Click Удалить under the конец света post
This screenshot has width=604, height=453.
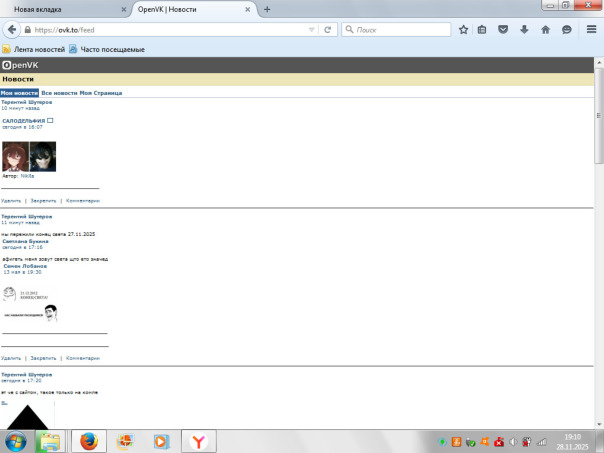click(x=11, y=358)
